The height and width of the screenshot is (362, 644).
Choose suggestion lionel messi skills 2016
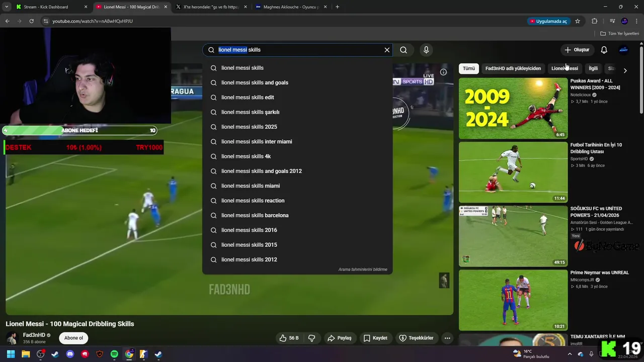297,230
